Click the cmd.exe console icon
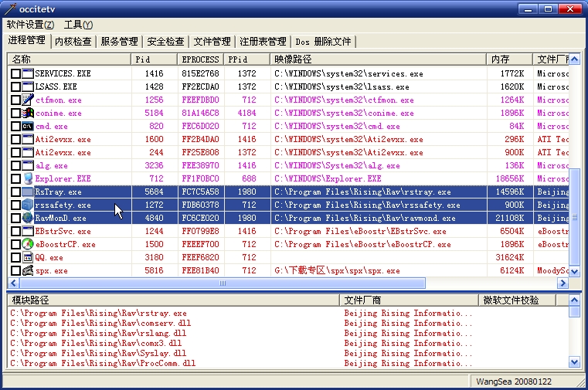 click(x=27, y=126)
